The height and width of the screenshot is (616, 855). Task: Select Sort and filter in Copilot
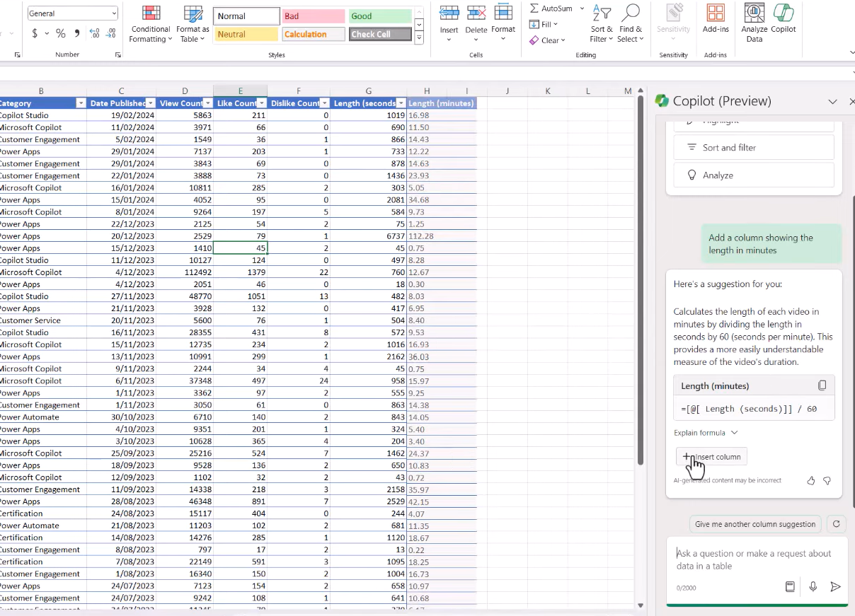pyautogui.click(x=754, y=147)
